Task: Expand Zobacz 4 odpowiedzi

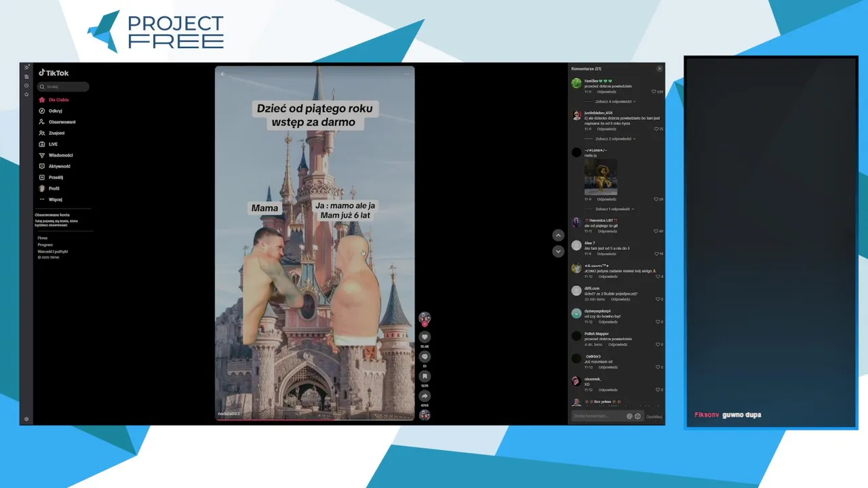Action: tap(616, 101)
